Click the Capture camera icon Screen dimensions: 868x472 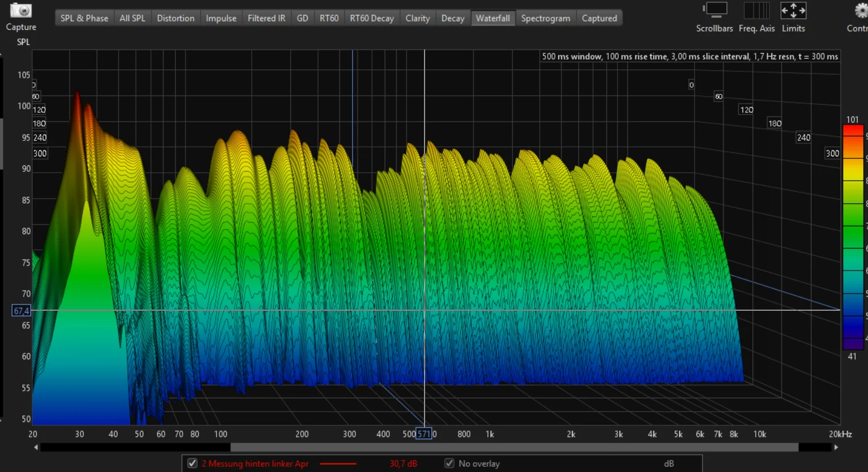(x=21, y=10)
